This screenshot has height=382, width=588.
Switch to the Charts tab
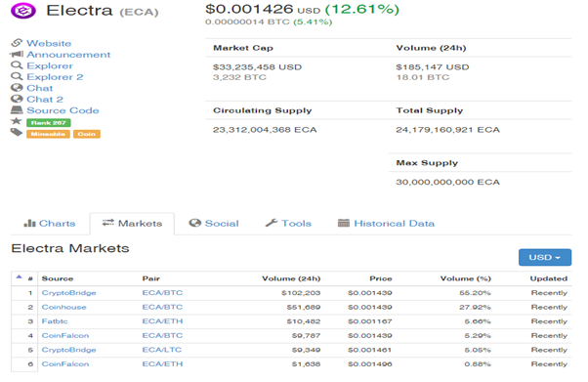50,224
